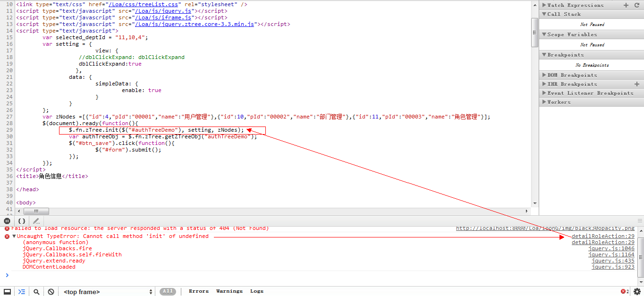644x296 pixels.
Task: Open detailRoleAction:29 link on TypeError row
Action: tap(603, 236)
